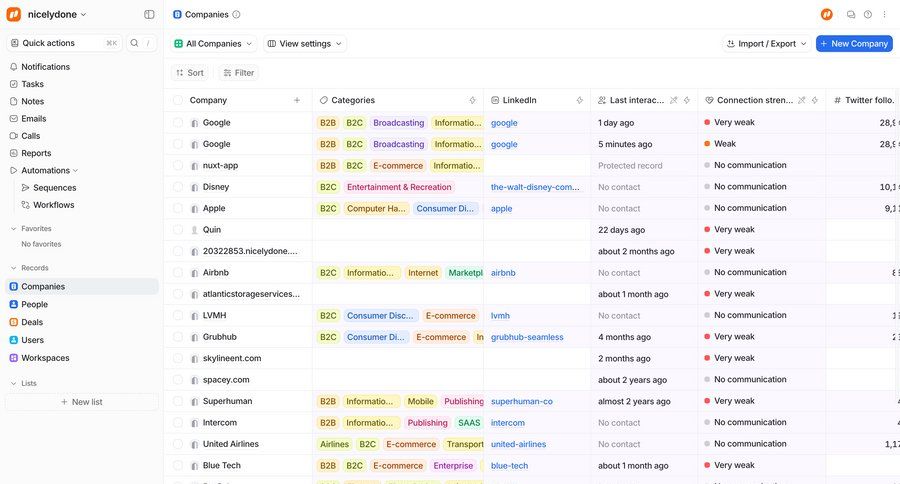Open Calls in the sidebar
900x484 pixels.
tap(82, 135)
